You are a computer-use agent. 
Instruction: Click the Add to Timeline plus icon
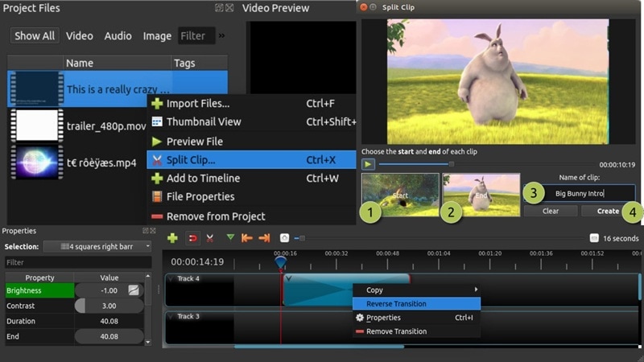(x=157, y=178)
